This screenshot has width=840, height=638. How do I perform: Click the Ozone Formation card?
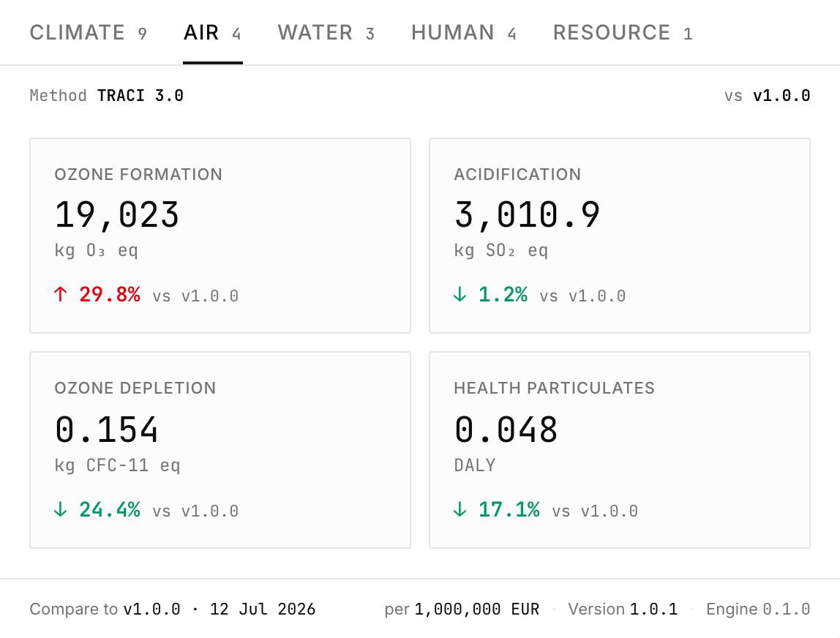coord(220,236)
